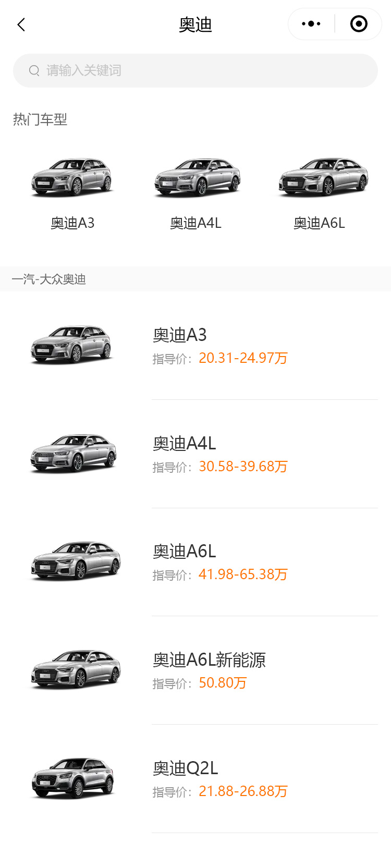The height and width of the screenshot is (868, 391).
Task: Open the 奥迪A4L list entry title
Action: click(x=185, y=443)
